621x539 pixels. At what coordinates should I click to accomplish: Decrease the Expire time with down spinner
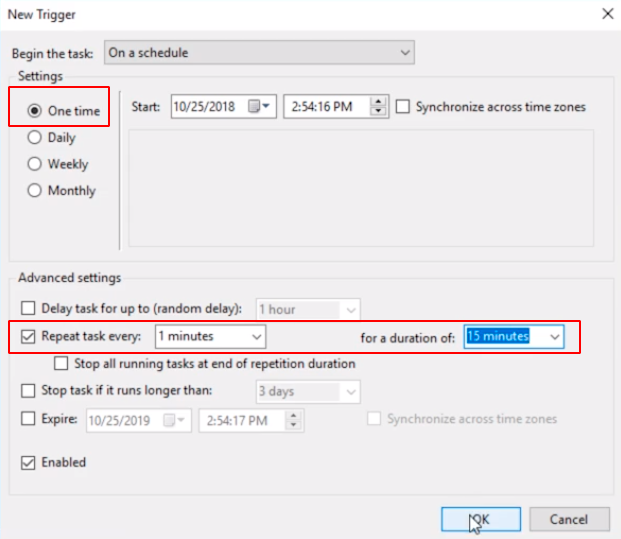coord(293,425)
